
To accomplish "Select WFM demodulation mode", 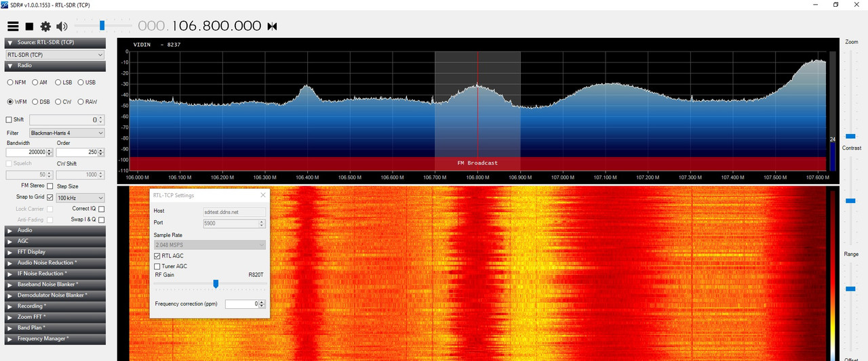I will click(10, 102).
